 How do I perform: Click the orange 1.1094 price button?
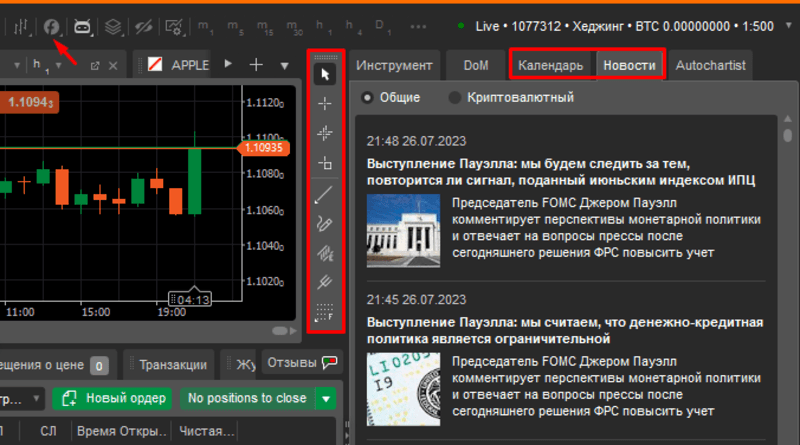pyautogui.click(x=30, y=103)
